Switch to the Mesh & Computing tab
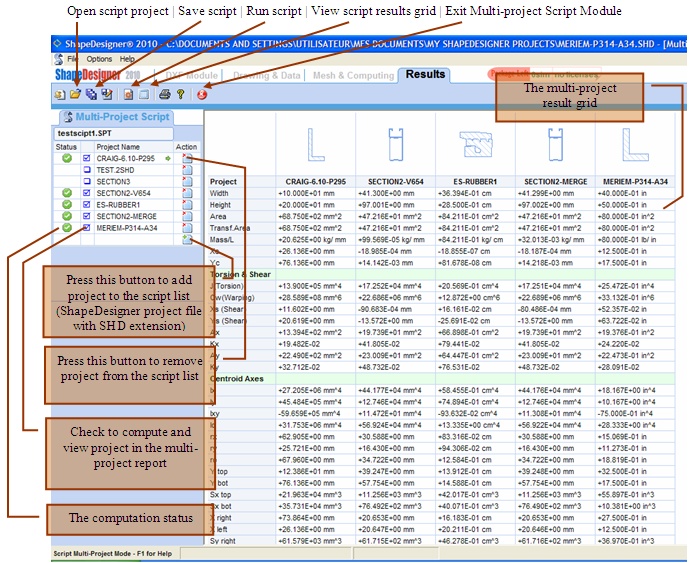This screenshot has height=563, width=692. (x=353, y=75)
